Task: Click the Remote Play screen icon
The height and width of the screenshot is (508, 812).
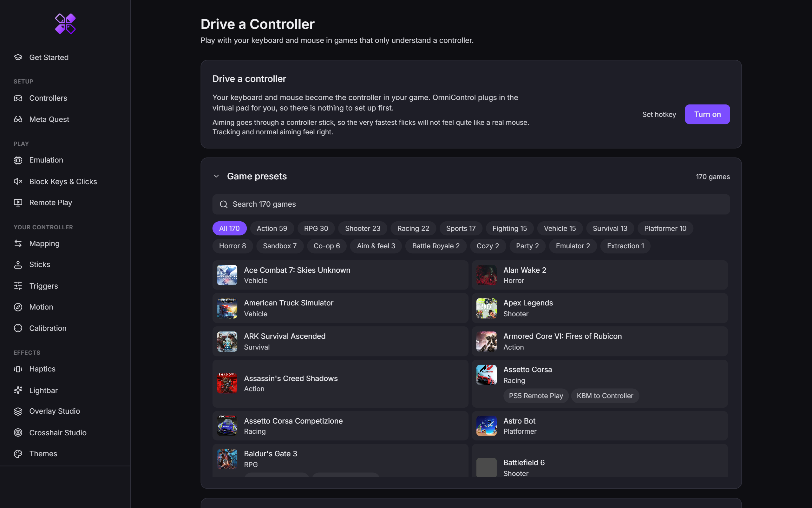Action: (x=18, y=203)
